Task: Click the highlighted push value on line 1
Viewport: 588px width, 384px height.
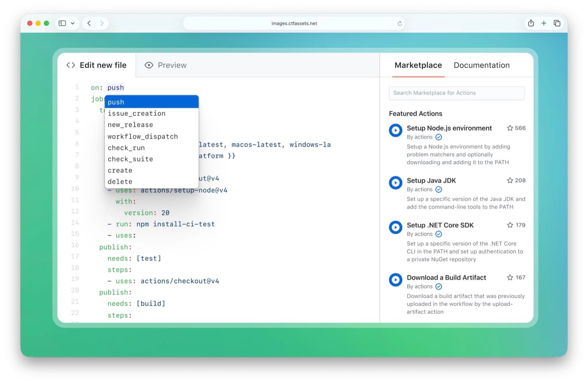Action: click(x=115, y=87)
